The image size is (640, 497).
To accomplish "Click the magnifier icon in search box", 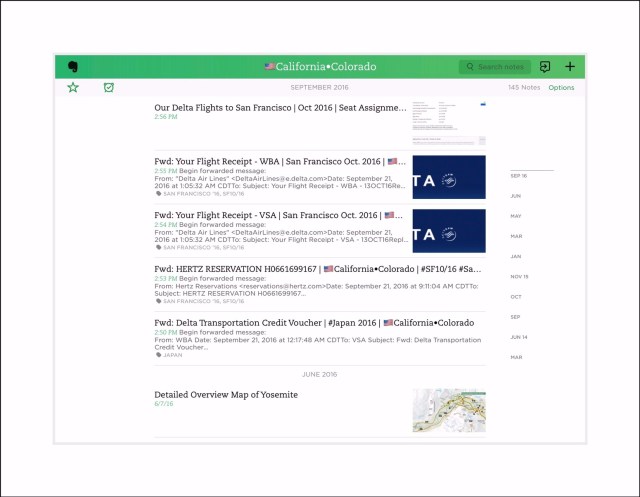I will tap(470, 67).
